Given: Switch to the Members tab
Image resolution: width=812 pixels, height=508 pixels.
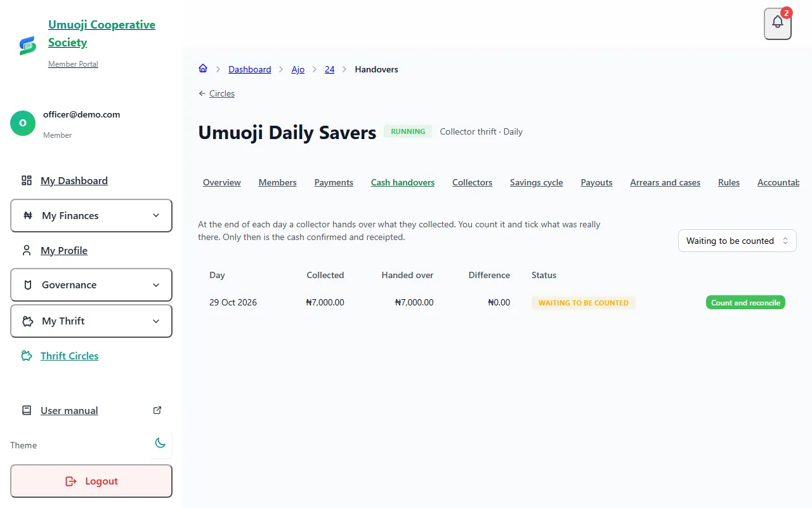Looking at the screenshot, I should tap(278, 182).
